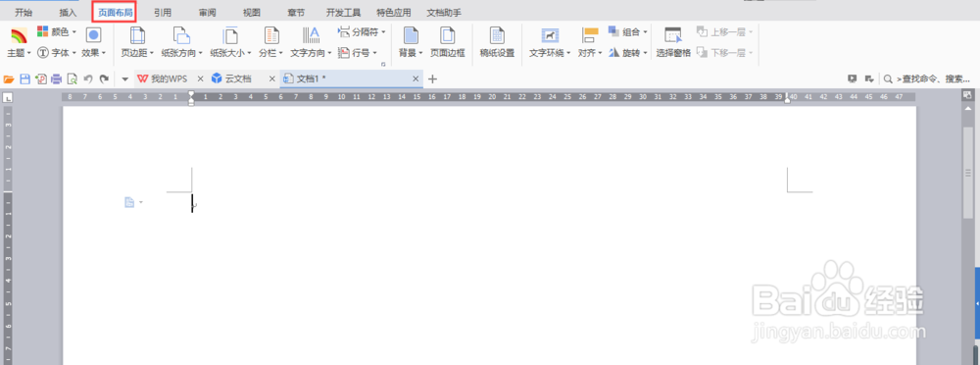Image resolution: width=980 pixels, height=365 pixels.
Task: Expand the right side task pane arrow
Action: tap(977, 303)
